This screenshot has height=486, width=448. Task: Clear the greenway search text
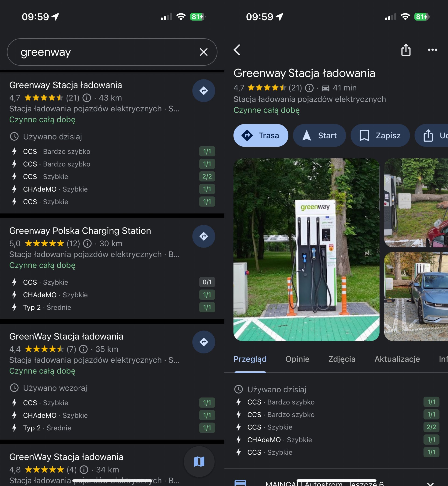point(204,52)
